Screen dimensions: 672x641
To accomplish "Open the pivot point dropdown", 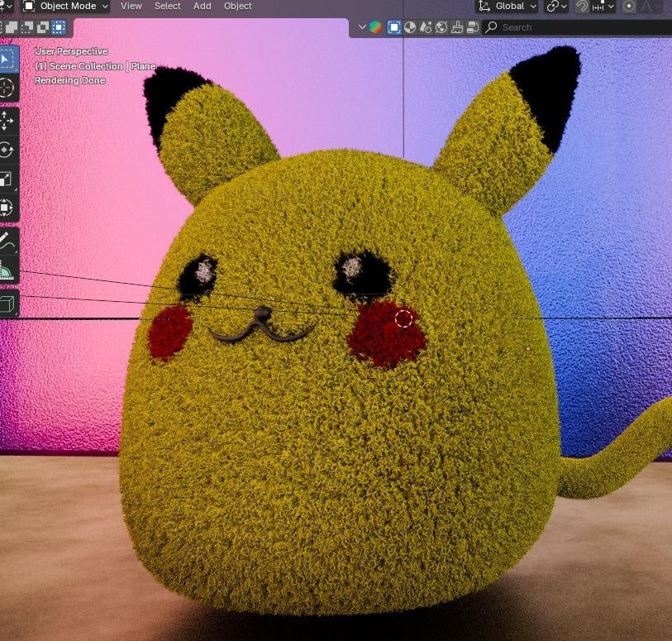I will coord(556,6).
